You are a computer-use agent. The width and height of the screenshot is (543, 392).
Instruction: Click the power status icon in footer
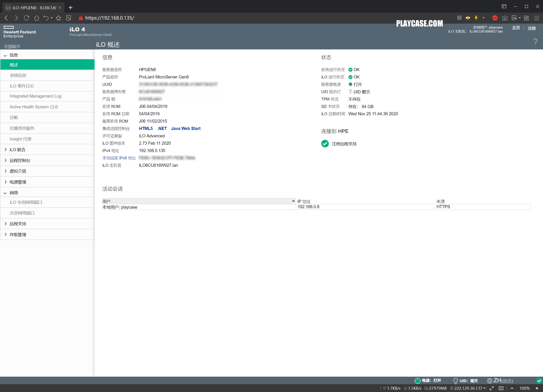coord(417,380)
